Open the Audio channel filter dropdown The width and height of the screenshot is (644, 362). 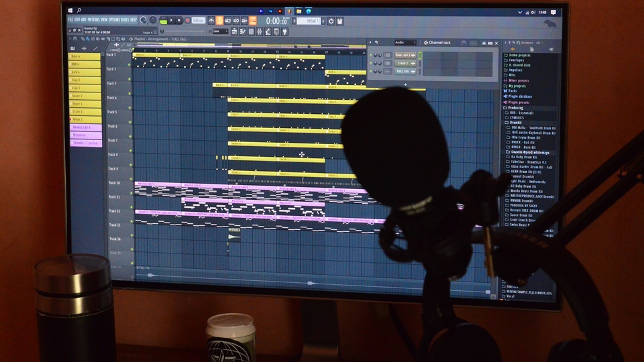pos(405,42)
